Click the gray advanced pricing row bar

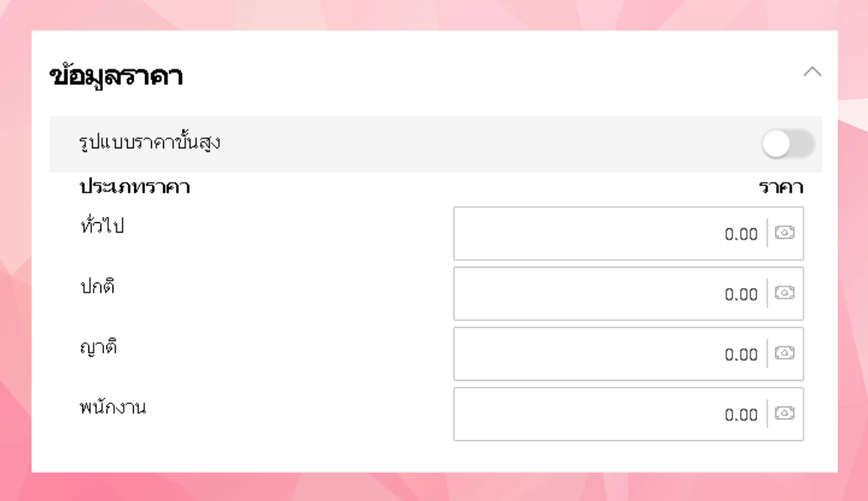[472, 144]
